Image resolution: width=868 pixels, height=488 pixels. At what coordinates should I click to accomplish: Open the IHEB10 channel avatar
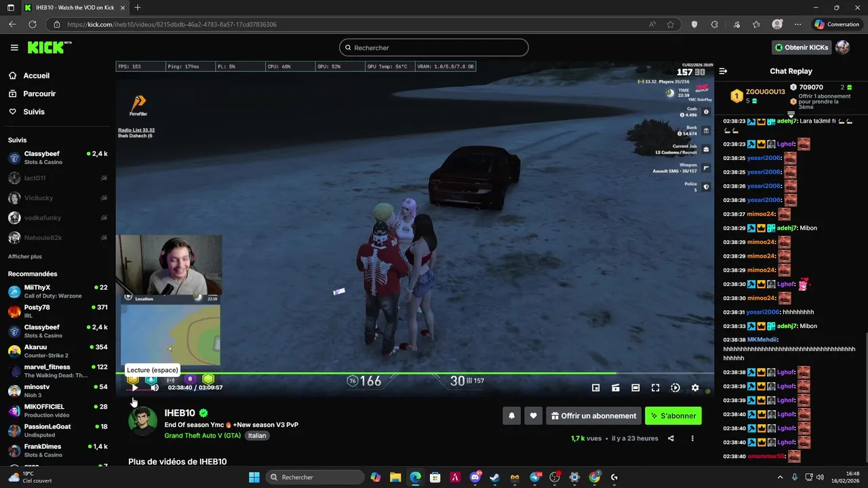[142, 421]
